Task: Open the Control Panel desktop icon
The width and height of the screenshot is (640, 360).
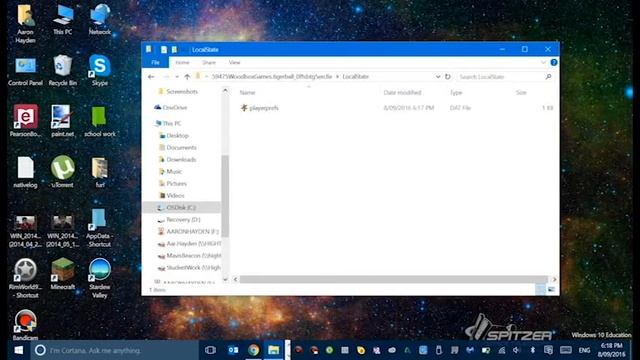Action: coord(25,71)
